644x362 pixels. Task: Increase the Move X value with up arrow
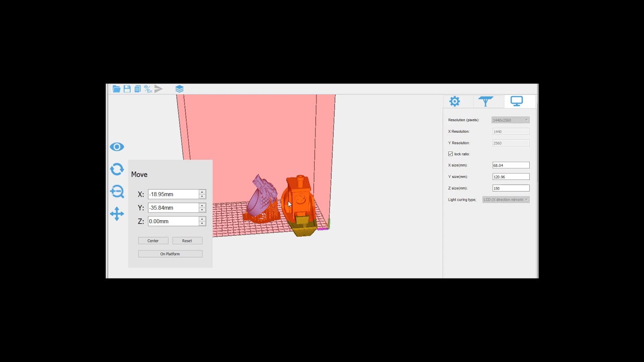click(x=202, y=192)
